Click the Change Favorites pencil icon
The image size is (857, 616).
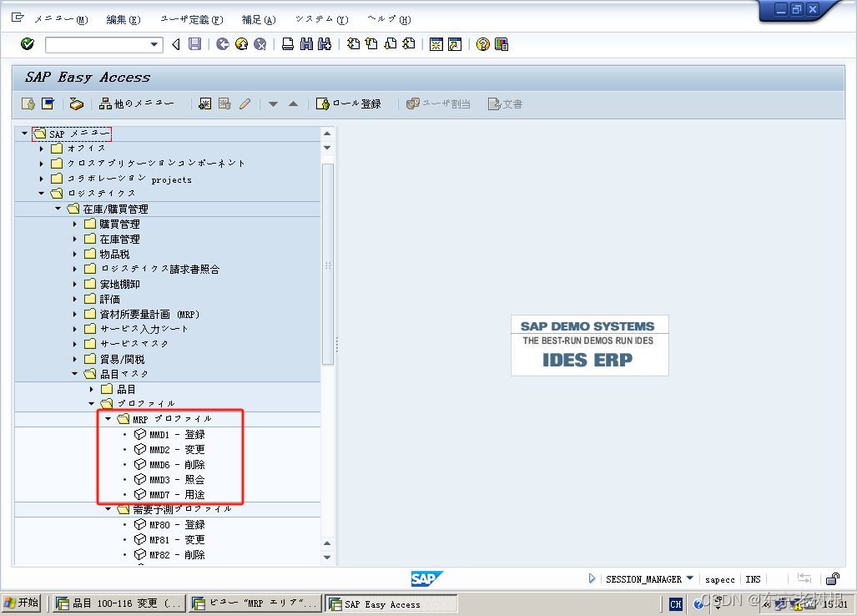(x=244, y=104)
